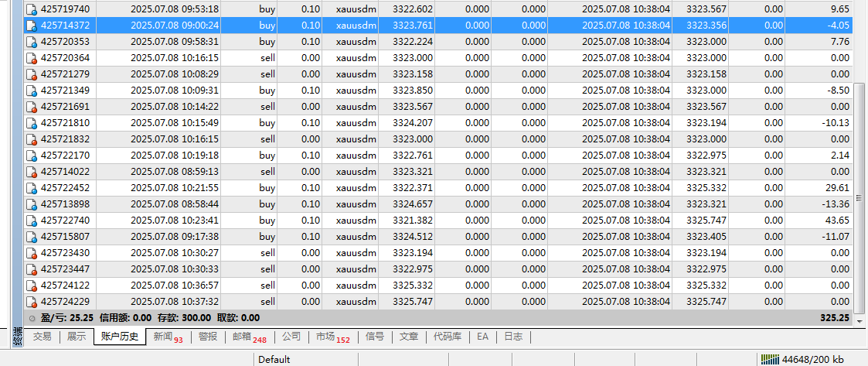Click the profit value -13.36
The height and width of the screenshot is (366, 868).
point(837,204)
